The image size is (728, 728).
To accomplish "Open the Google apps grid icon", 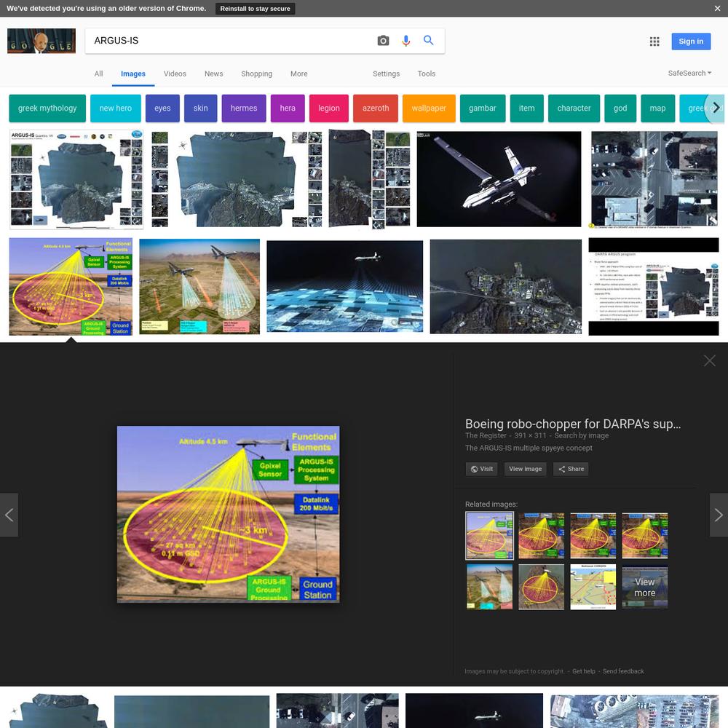I will click(654, 41).
